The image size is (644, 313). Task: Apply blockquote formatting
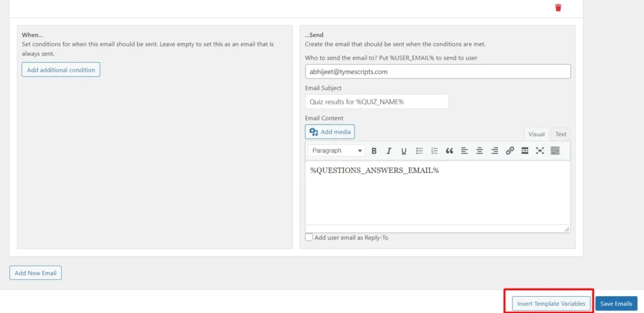449,151
